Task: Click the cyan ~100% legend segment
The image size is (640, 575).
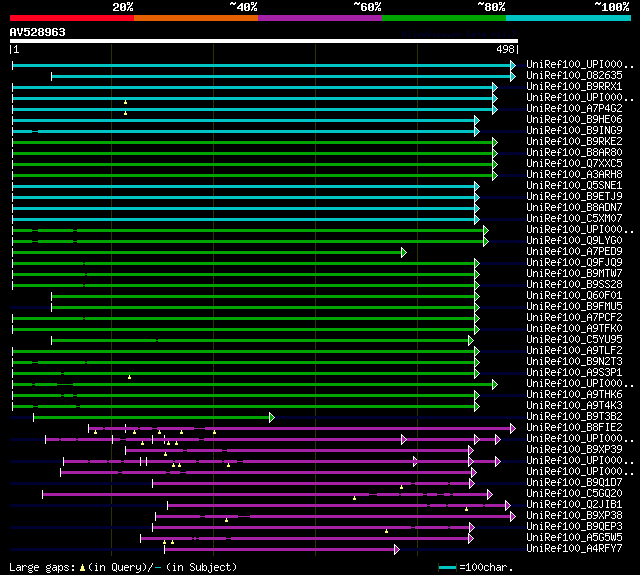Action: (569, 18)
